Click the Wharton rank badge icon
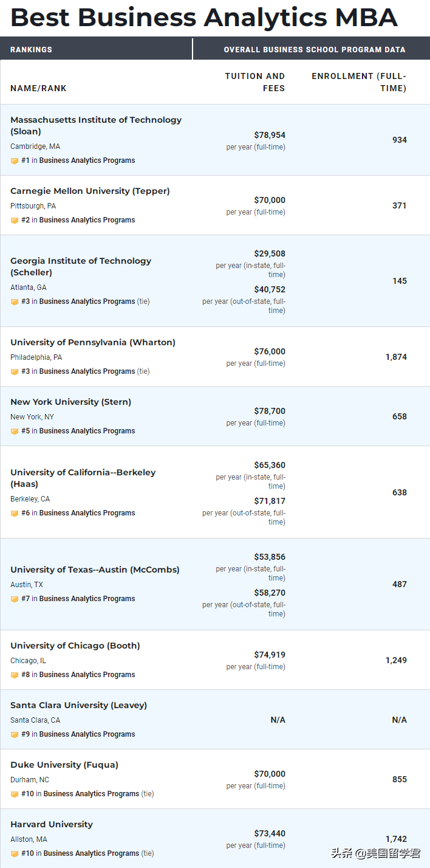The width and height of the screenshot is (430, 868). (x=15, y=372)
